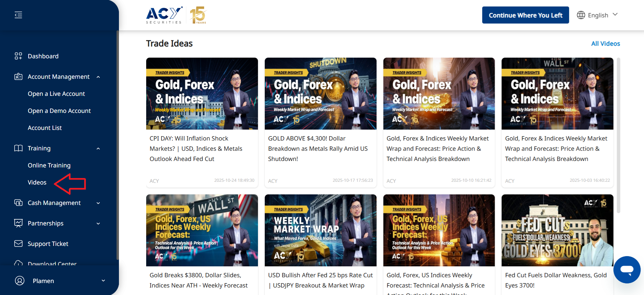The image size is (644, 295).
Task: Click the Download Center cloud icon
Action: pyautogui.click(x=18, y=263)
